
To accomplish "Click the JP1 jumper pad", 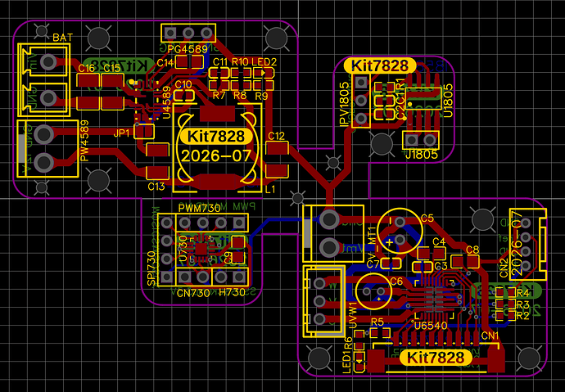I will coord(144,132).
